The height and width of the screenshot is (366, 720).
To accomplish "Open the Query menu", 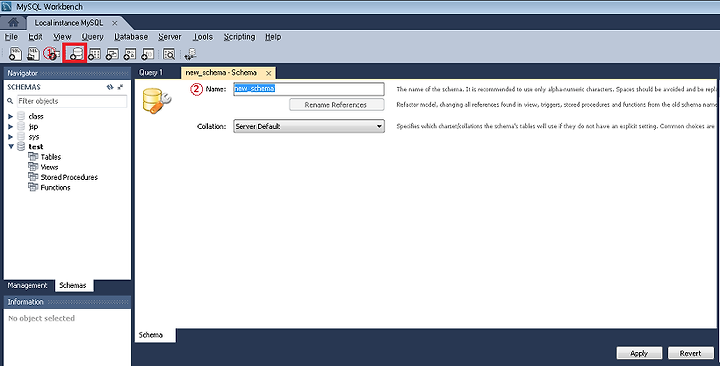I will tap(92, 37).
